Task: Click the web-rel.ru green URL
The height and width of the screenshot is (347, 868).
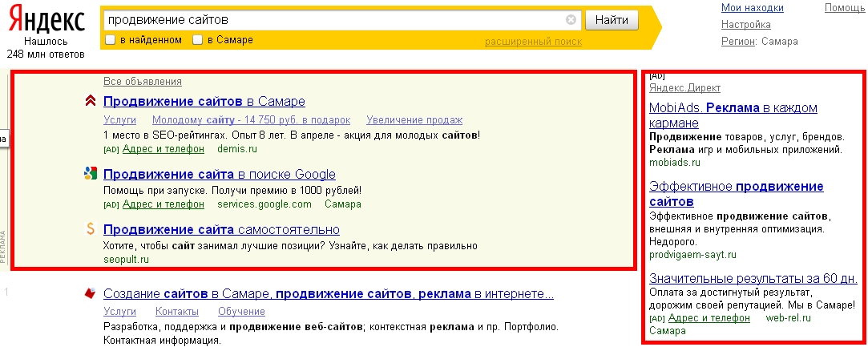Action: pos(789,318)
